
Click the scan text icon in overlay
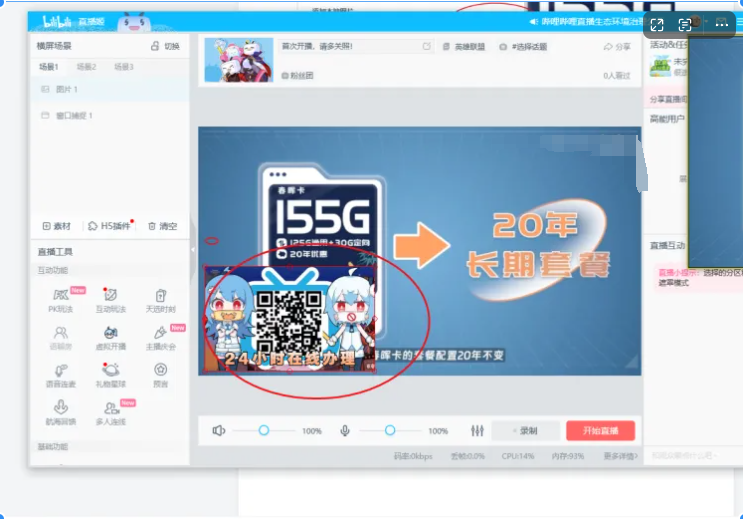(x=685, y=25)
